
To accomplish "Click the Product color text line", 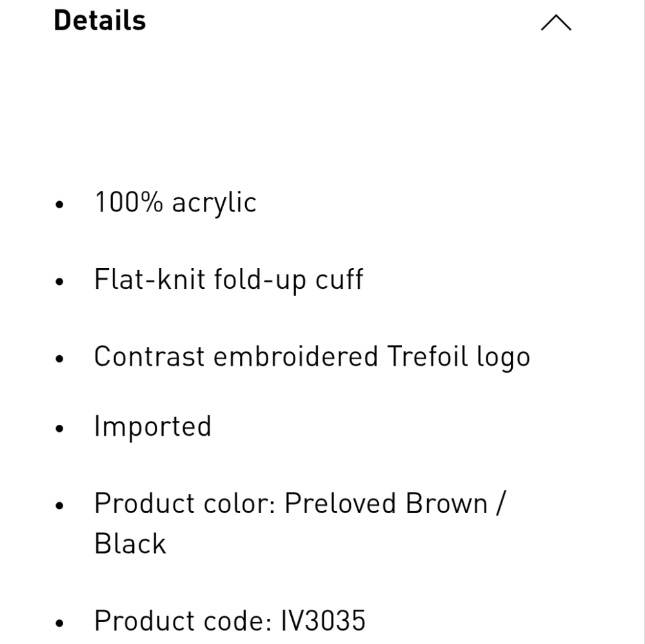I will (301, 523).
